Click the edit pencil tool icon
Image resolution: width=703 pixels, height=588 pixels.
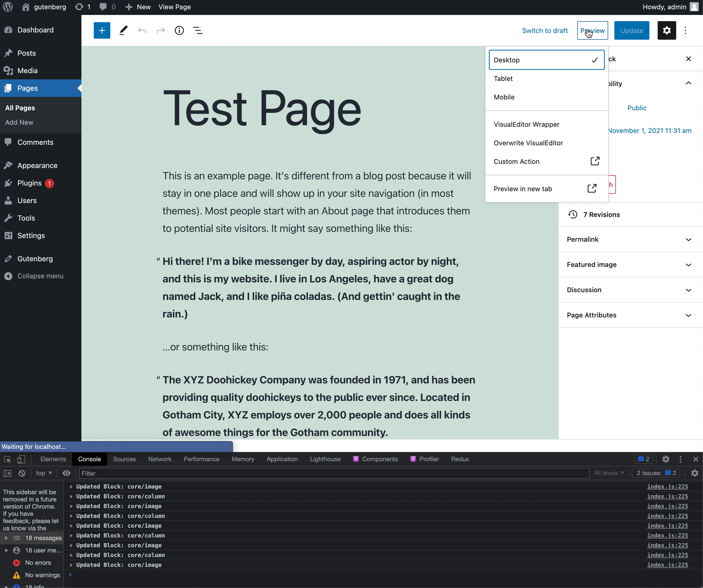(123, 30)
